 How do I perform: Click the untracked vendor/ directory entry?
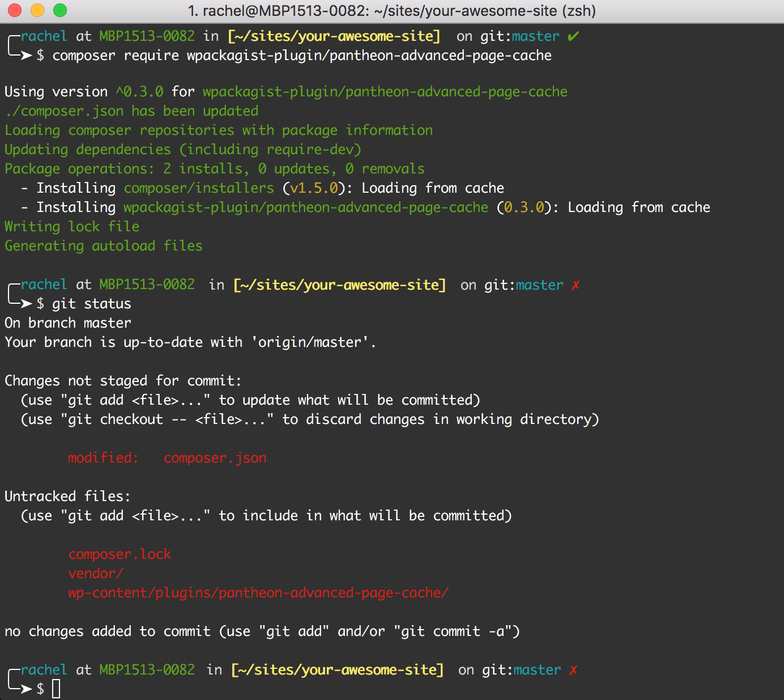(96, 574)
